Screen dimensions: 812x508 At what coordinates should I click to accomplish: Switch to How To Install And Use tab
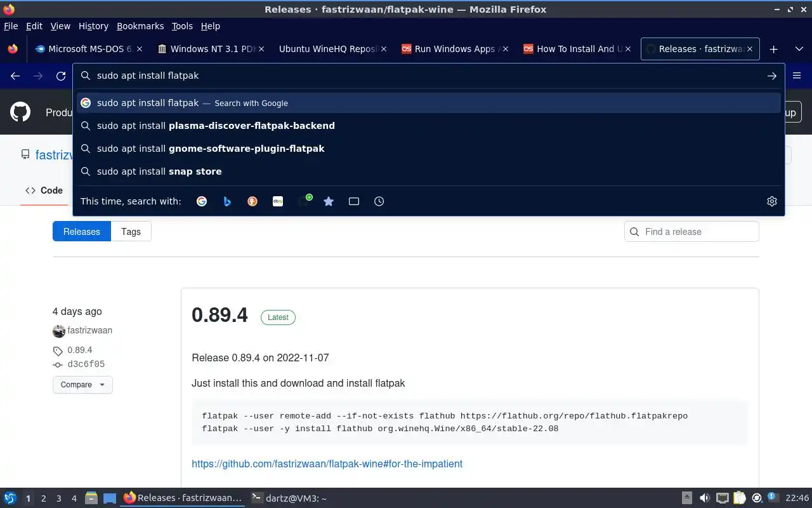(575, 49)
